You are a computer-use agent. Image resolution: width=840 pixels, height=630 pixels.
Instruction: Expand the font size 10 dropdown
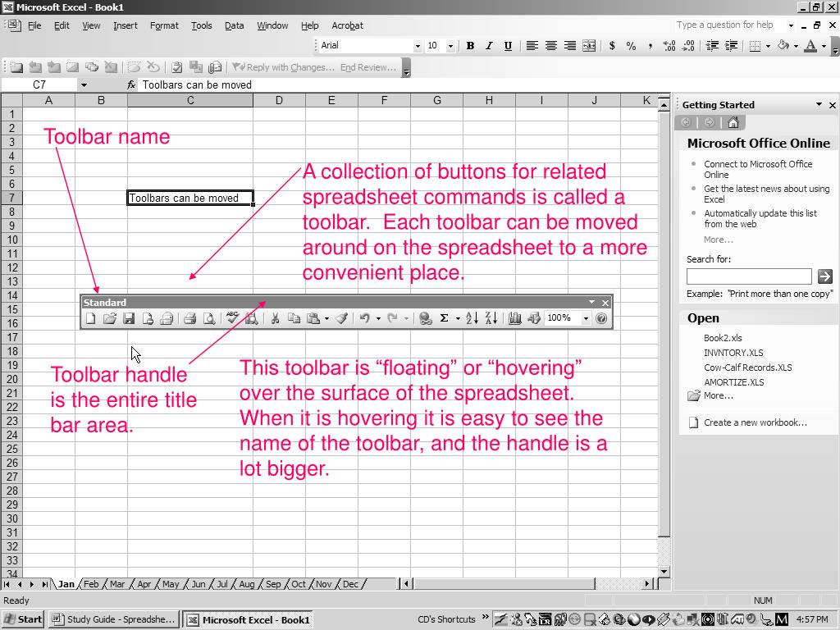(450, 46)
